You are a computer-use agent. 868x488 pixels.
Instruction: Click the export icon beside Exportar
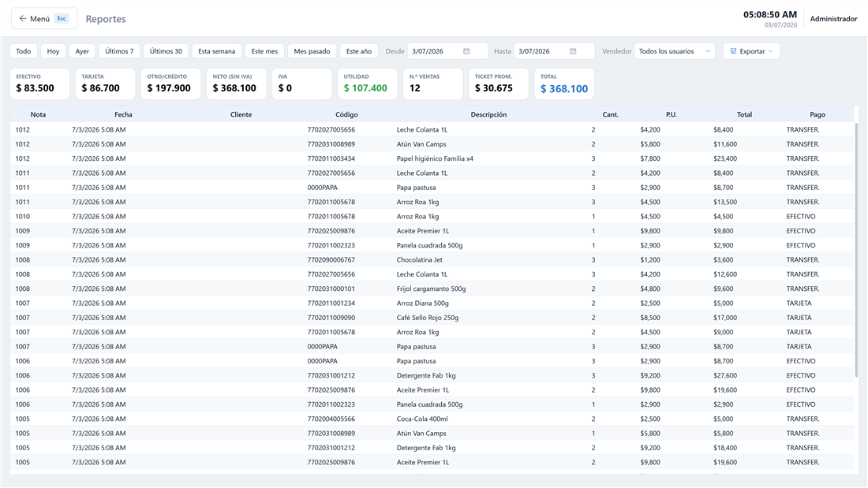pyautogui.click(x=734, y=51)
